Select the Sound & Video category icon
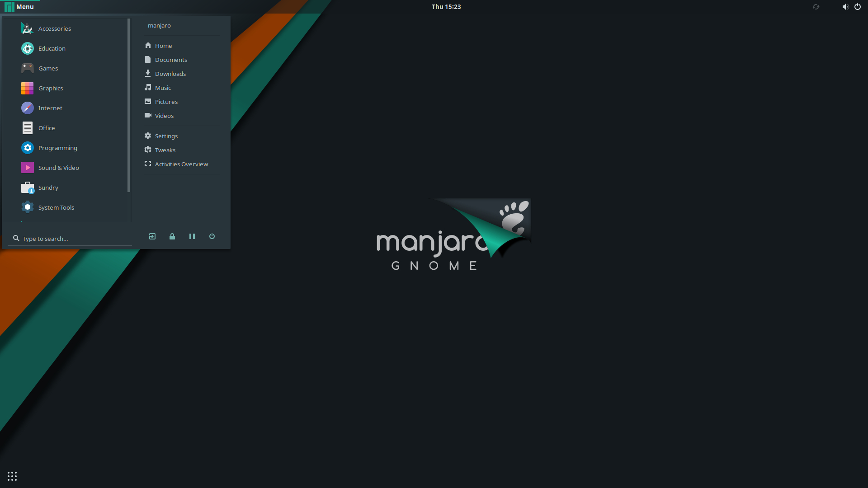Screen dimensions: 868x488 tap(28, 168)
